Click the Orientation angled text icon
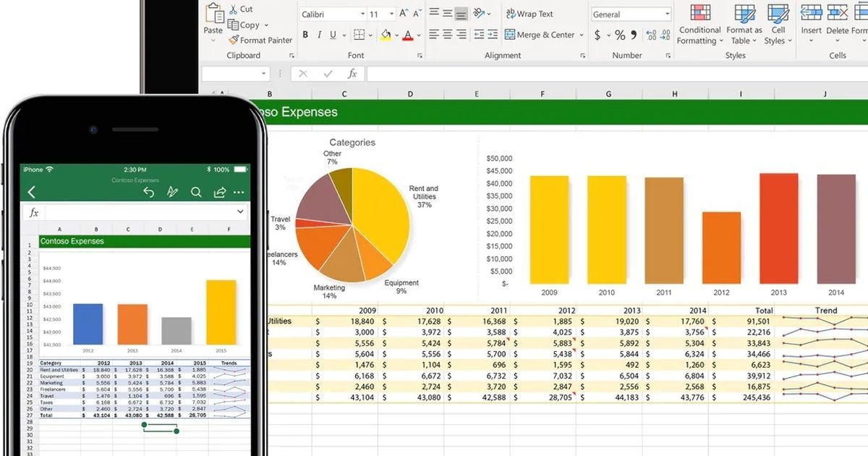 (x=479, y=14)
